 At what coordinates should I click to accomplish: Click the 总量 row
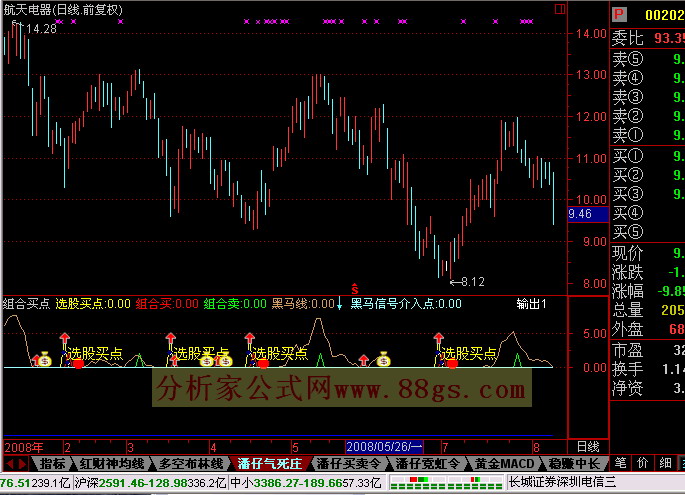(647, 310)
